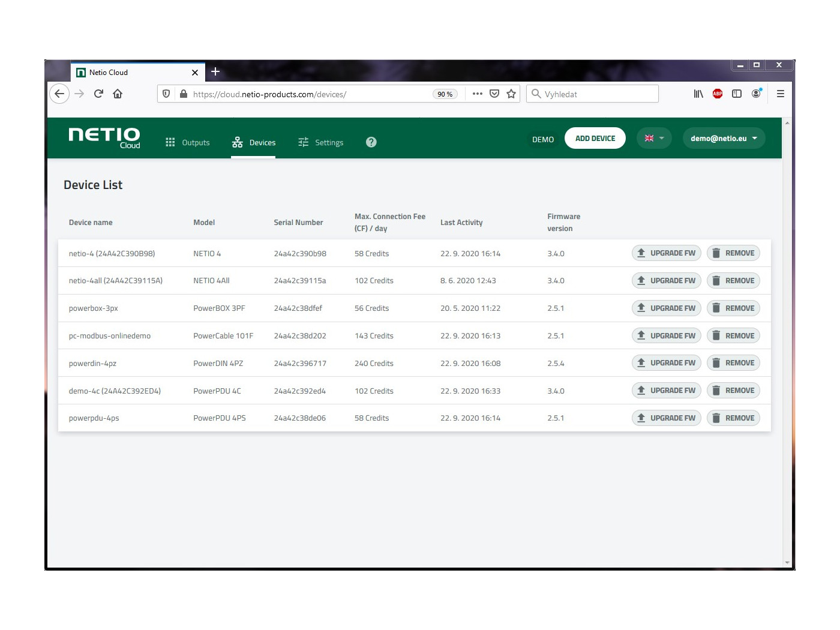Viewport: 840px width, 630px height.
Task: Open the Outputs menu item
Action: (x=188, y=143)
